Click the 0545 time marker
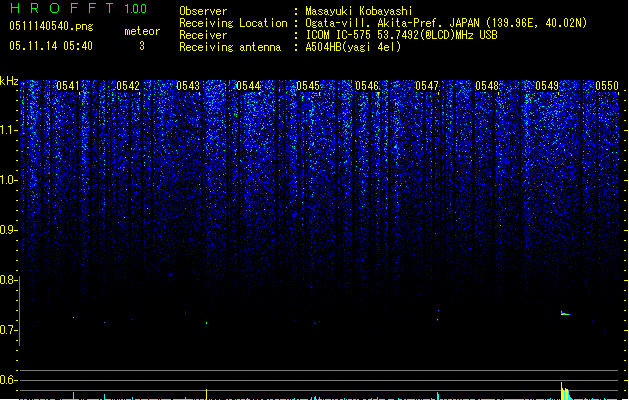Screen dimensions: 629x400 (308, 86)
